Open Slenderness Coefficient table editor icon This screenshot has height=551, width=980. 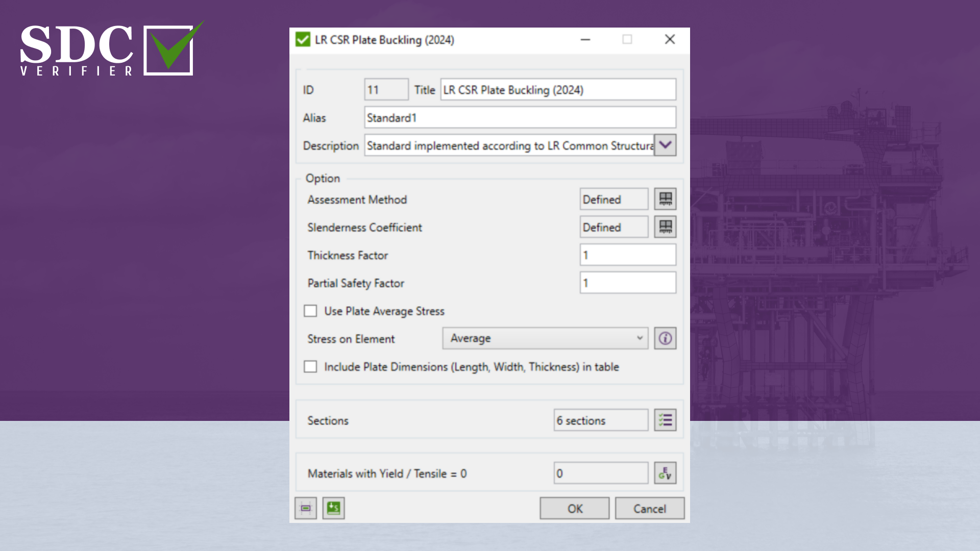(665, 227)
